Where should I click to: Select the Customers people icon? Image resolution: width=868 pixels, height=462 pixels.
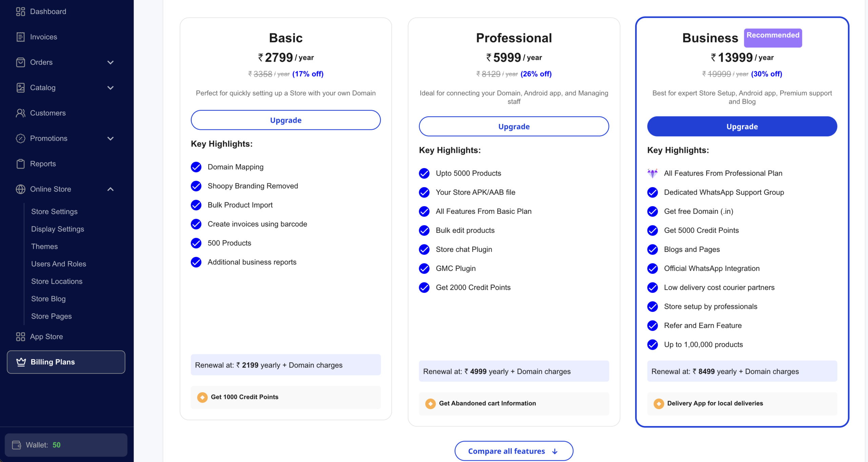[x=20, y=113]
